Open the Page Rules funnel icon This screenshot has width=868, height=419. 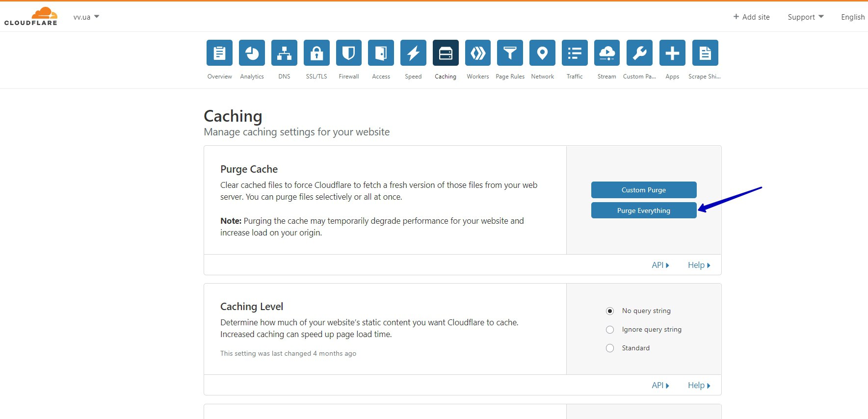click(510, 52)
